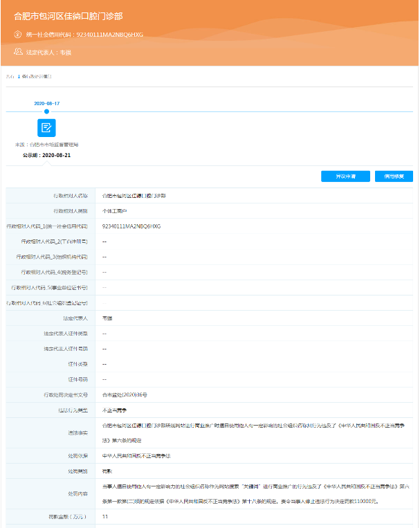Click the 法定代表人 table row label
This screenshot has width=420, height=528.
[75, 318]
